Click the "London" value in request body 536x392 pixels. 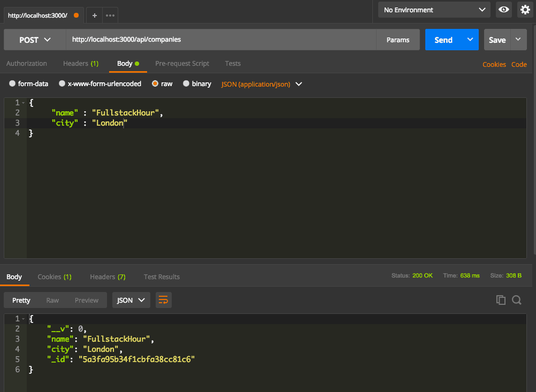pos(109,123)
